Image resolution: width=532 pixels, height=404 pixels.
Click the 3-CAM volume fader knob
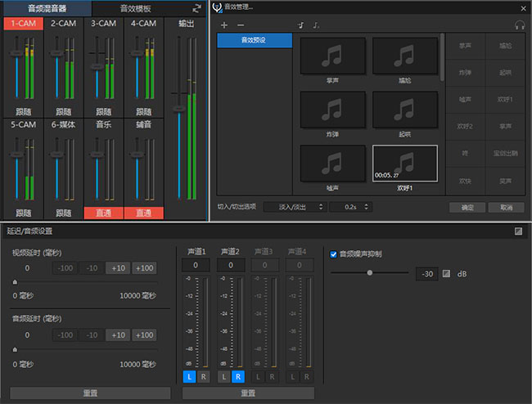[97, 67]
